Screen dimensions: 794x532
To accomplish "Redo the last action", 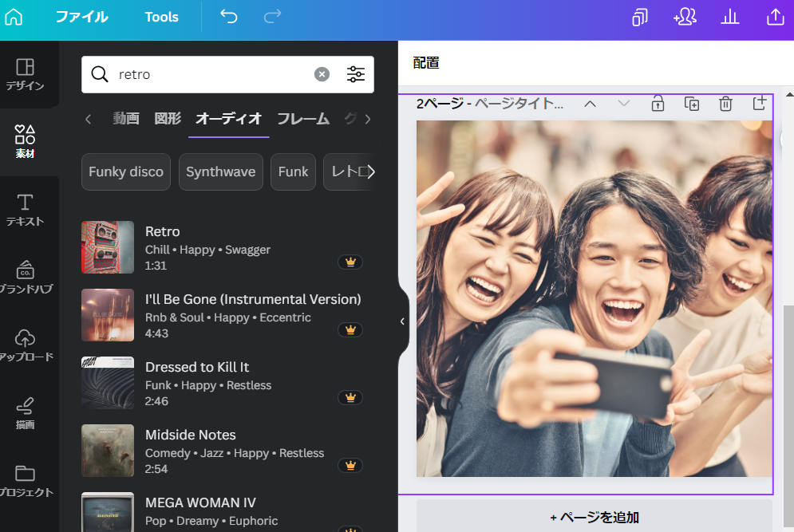I will coord(272,17).
